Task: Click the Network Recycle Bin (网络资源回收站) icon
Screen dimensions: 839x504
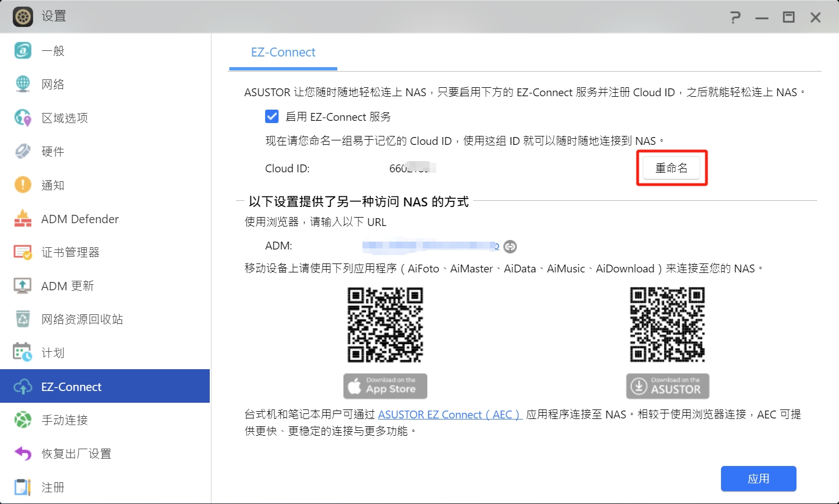Action: [x=23, y=319]
